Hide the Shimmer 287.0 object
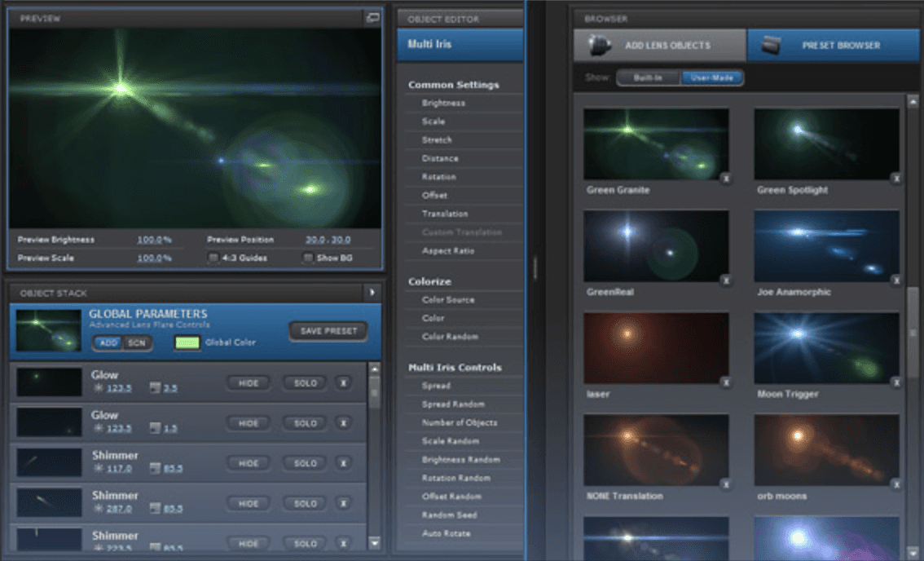 coord(248,504)
